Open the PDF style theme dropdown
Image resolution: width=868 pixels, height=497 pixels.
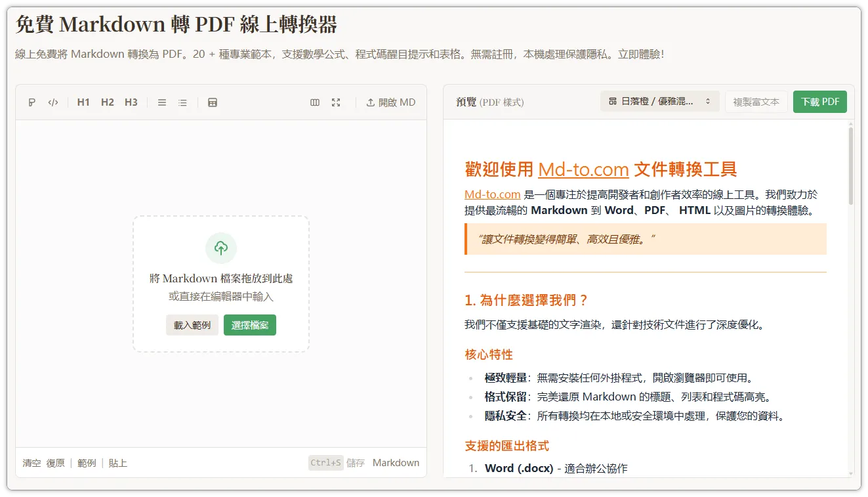[x=659, y=101]
